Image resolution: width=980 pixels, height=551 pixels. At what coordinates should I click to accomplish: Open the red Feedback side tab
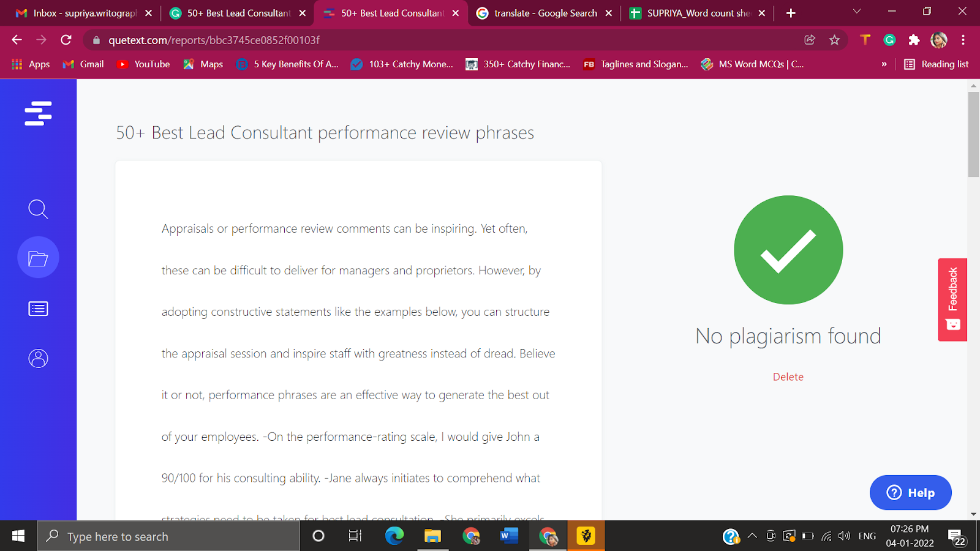click(952, 300)
